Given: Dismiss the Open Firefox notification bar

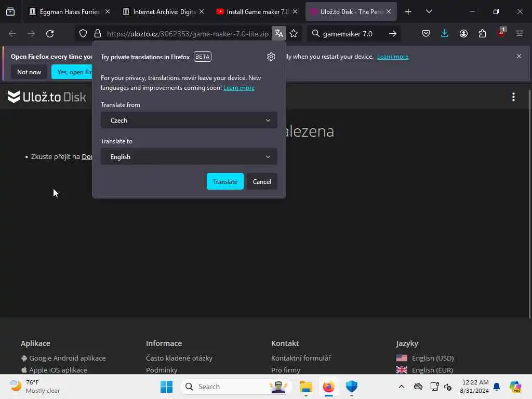Looking at the screenshot, I should 519,56.
